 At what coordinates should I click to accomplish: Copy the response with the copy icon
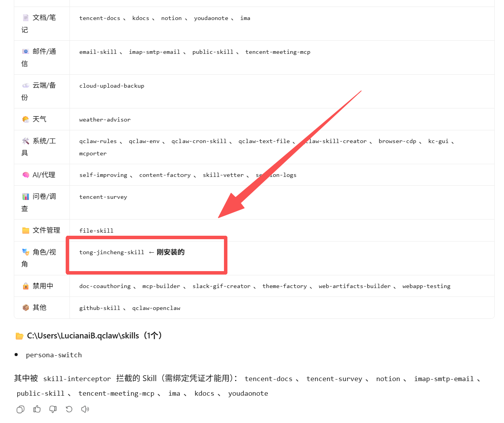click(x=20, y=409)
